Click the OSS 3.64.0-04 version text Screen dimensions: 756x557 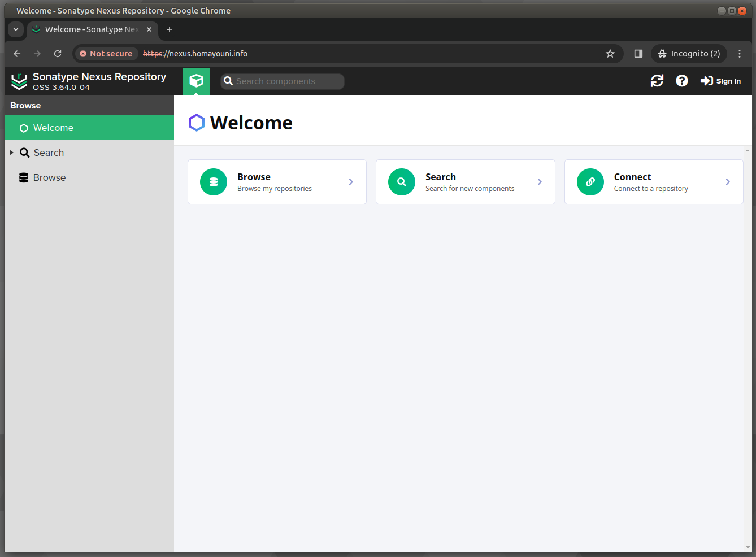point(61,88)
